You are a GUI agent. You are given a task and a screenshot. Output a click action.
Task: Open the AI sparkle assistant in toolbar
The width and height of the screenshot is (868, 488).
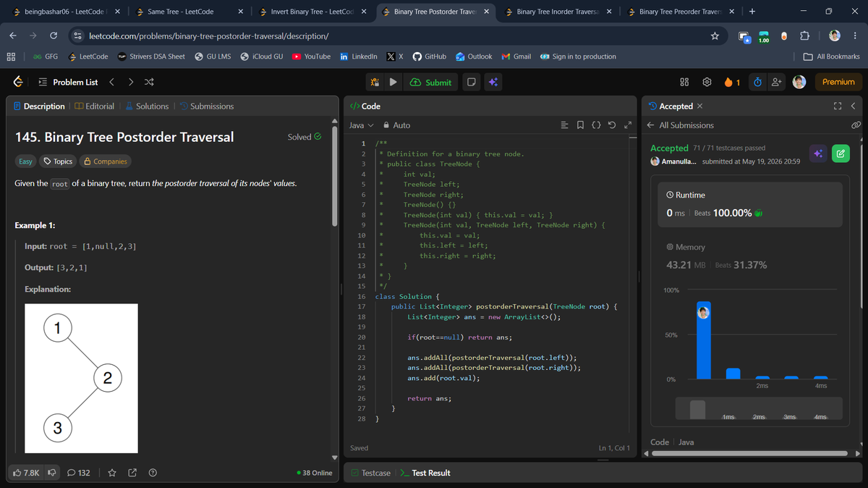coord(493,82)
